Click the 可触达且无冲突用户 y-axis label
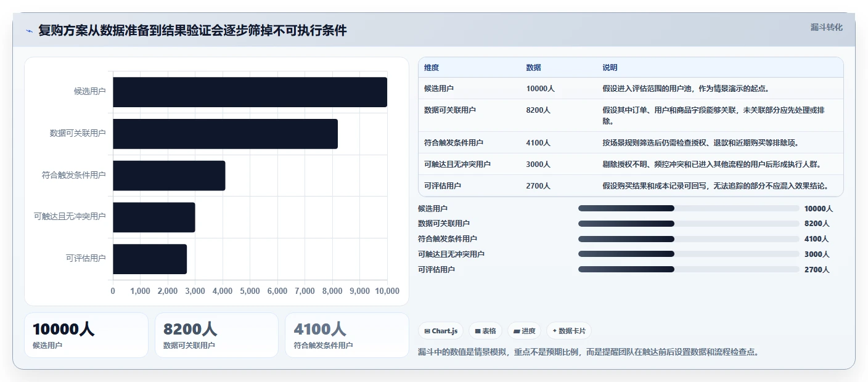The height and width of the screenshot is (382, 868). (70, 217)
